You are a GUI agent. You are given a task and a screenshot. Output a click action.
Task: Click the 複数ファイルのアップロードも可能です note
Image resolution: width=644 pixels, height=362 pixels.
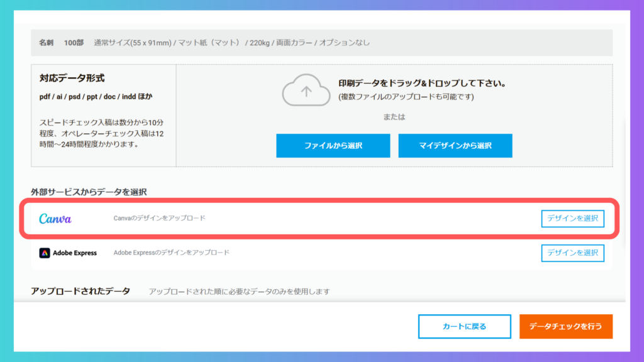tap(406, 97)
